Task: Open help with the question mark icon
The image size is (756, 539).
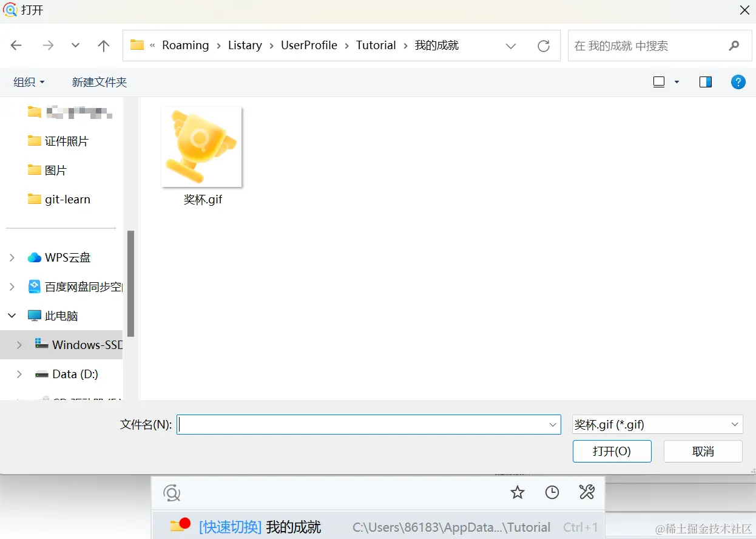Action: [x=738, y=82]
